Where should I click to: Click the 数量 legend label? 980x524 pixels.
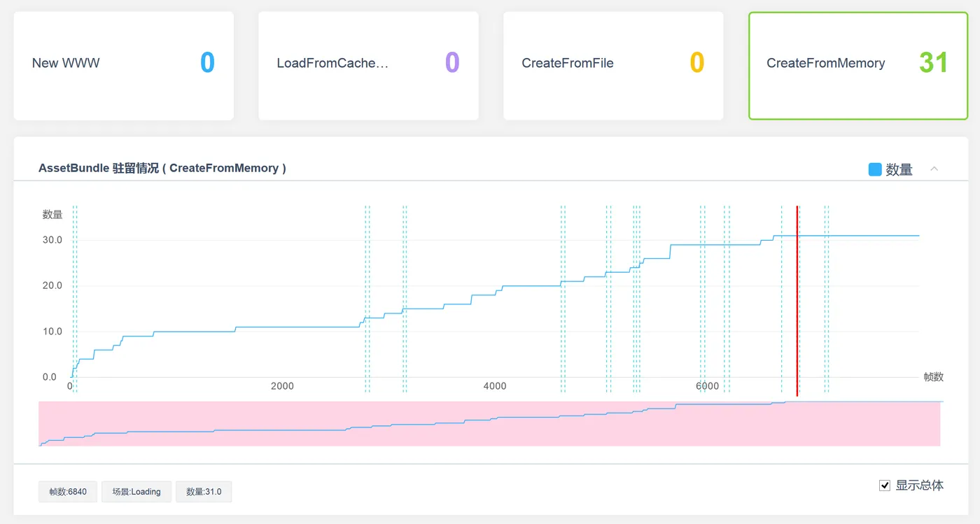[x=899, y=169]
